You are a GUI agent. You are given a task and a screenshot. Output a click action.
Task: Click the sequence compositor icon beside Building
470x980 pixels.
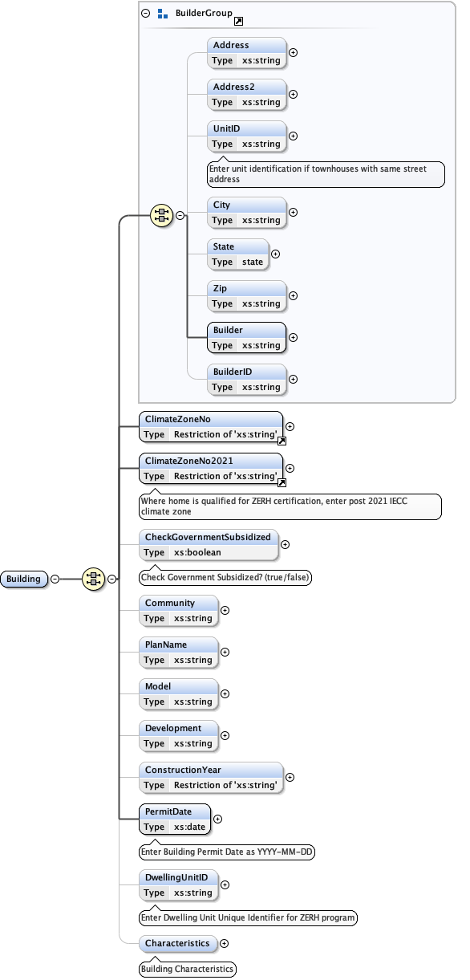(94, 579)
